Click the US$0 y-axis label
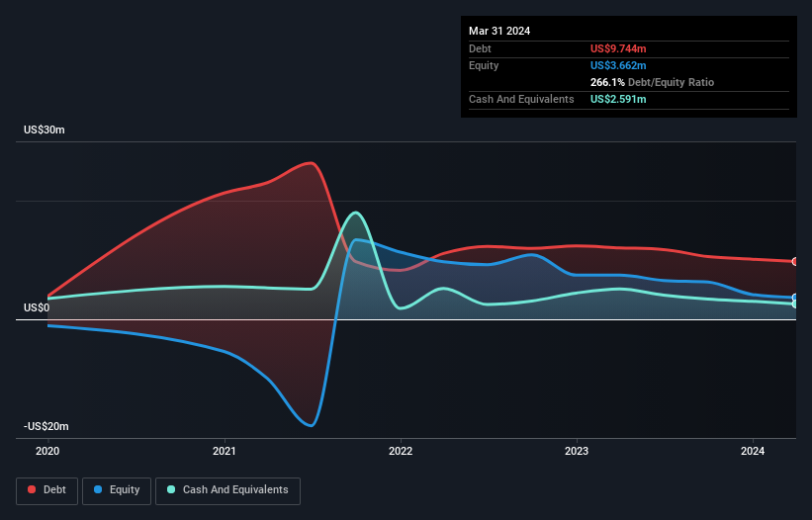This screenshot has height=520, width=812. (37, 307)
